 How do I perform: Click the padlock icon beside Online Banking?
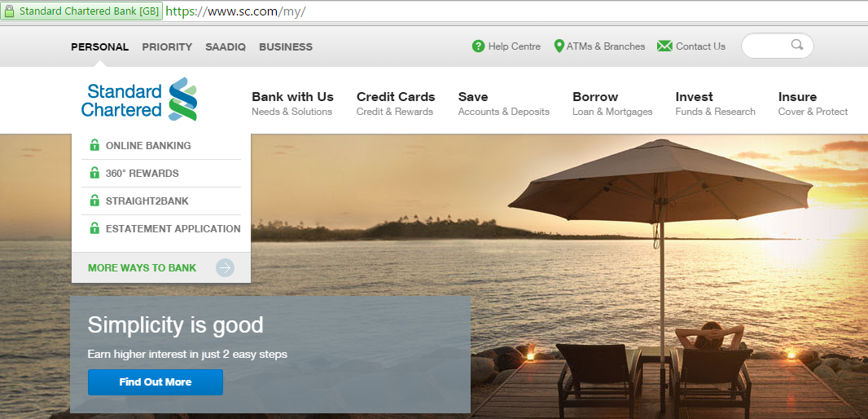point(94,145)
